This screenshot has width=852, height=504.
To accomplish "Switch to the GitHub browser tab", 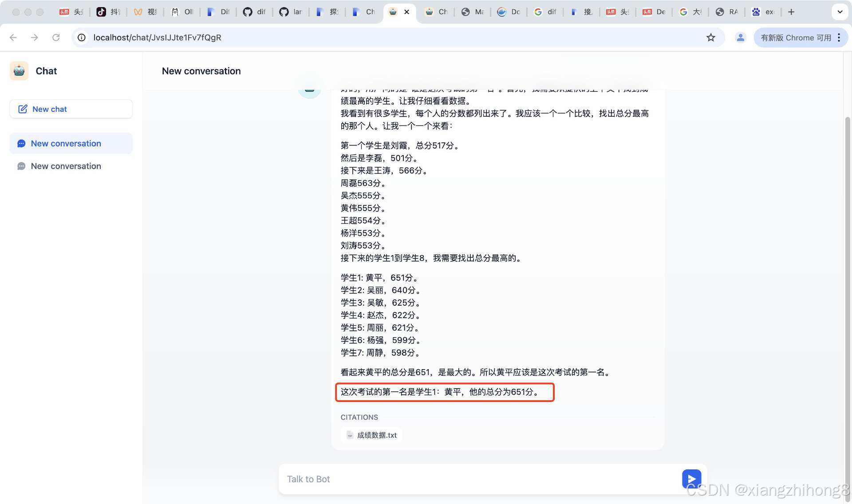I will click(x=254, y=12).
